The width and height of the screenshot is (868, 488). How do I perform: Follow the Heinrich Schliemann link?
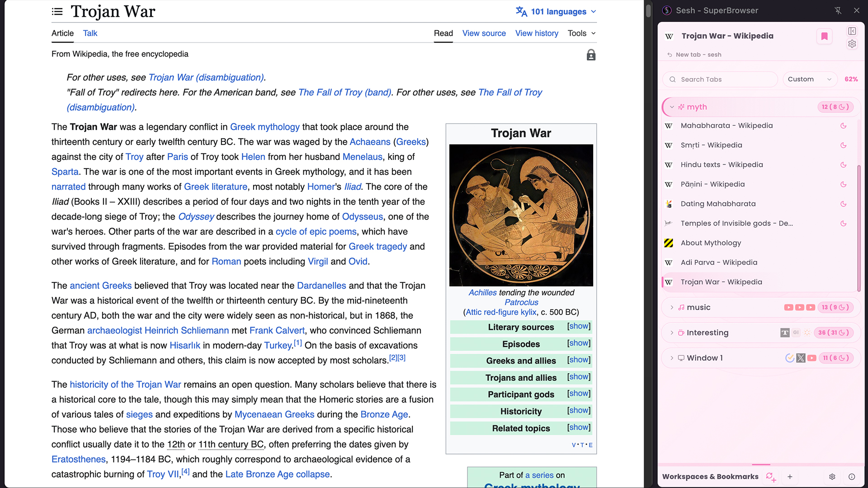click(187, 330)
